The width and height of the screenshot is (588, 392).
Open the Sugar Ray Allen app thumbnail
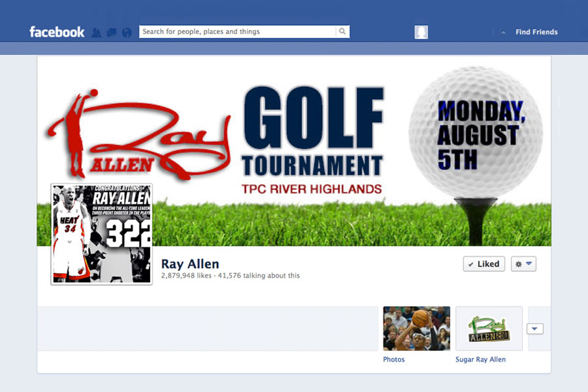click(x=489, y=328)
